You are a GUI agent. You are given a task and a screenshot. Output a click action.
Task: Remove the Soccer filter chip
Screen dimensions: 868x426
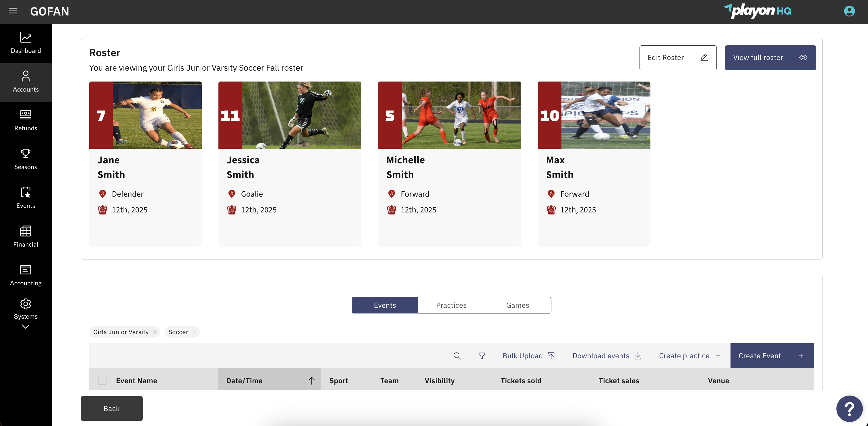click(194, 332)
